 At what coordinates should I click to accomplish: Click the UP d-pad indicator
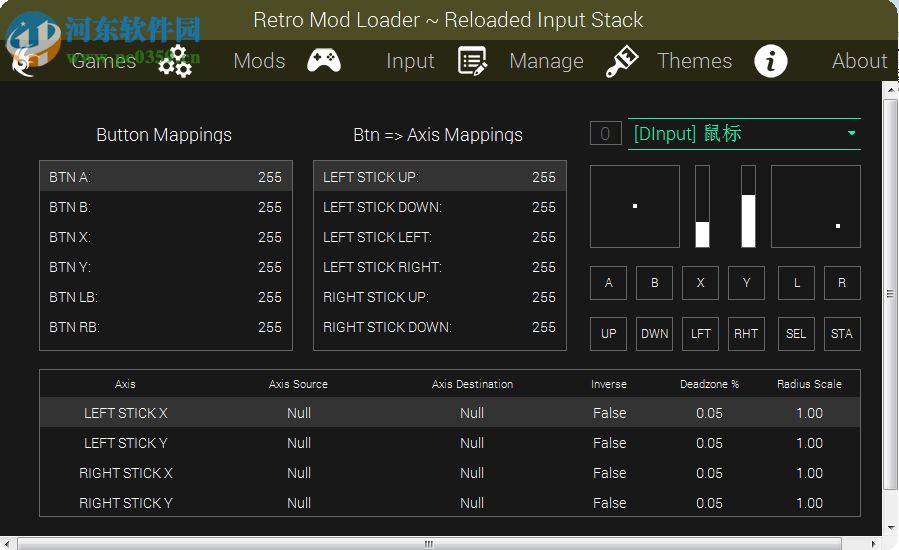click(x=608, y=334)
